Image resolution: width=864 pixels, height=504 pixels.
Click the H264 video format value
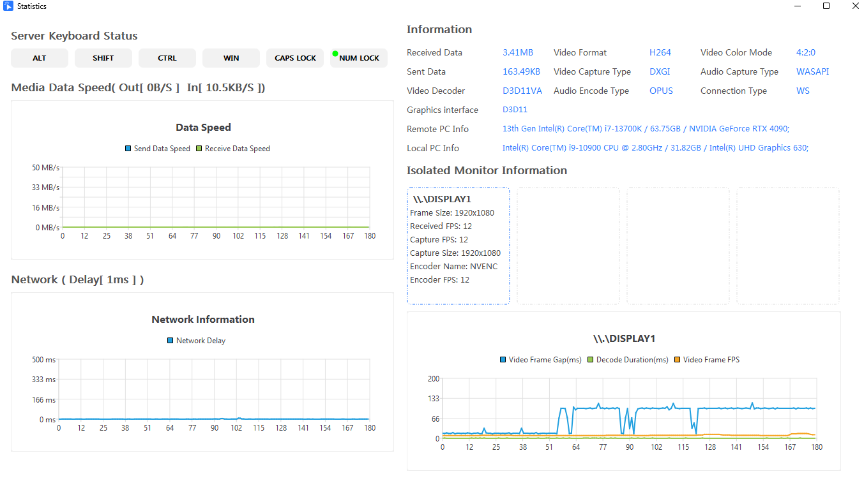[660, 52]
